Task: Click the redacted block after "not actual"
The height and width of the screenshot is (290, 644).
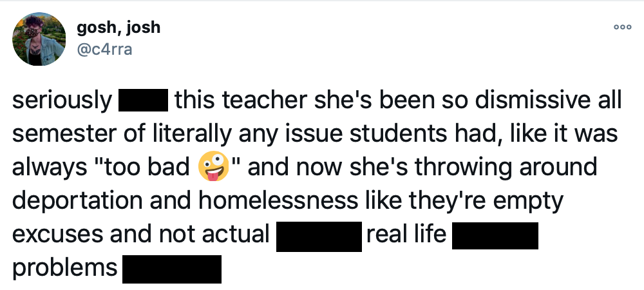Action: [318, 235]
